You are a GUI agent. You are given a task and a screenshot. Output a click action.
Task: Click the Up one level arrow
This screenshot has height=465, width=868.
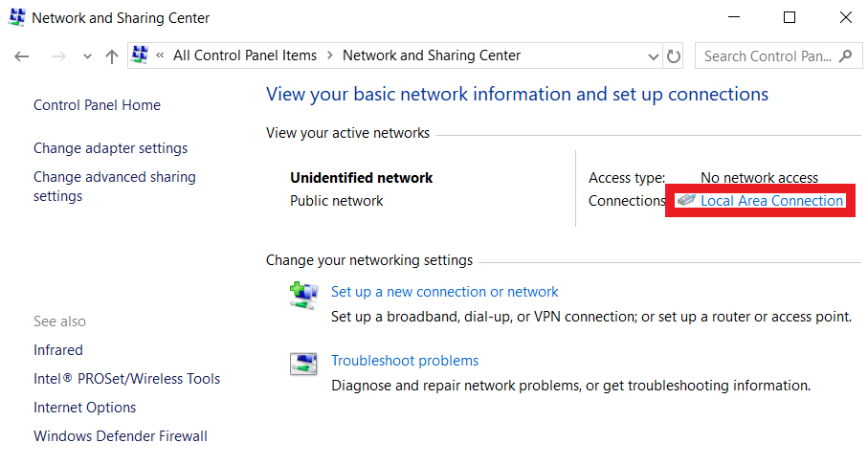[x=112, y=56]
